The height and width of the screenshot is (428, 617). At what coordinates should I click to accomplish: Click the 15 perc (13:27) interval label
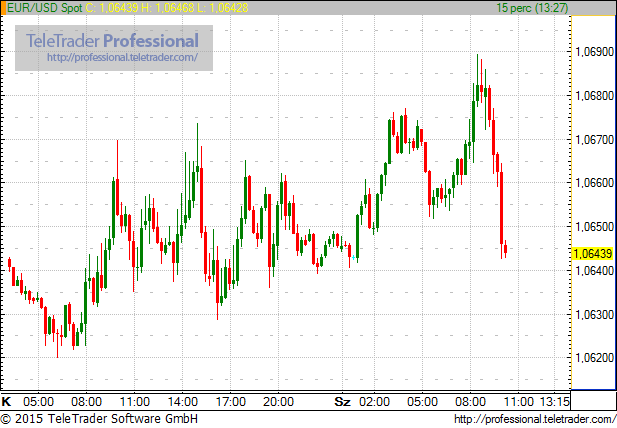532,8
